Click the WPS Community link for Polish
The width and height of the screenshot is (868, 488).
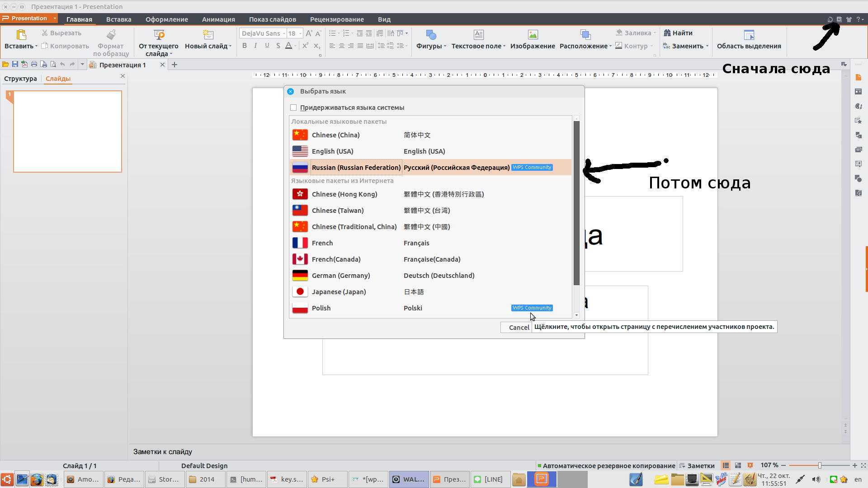(532, 308)
